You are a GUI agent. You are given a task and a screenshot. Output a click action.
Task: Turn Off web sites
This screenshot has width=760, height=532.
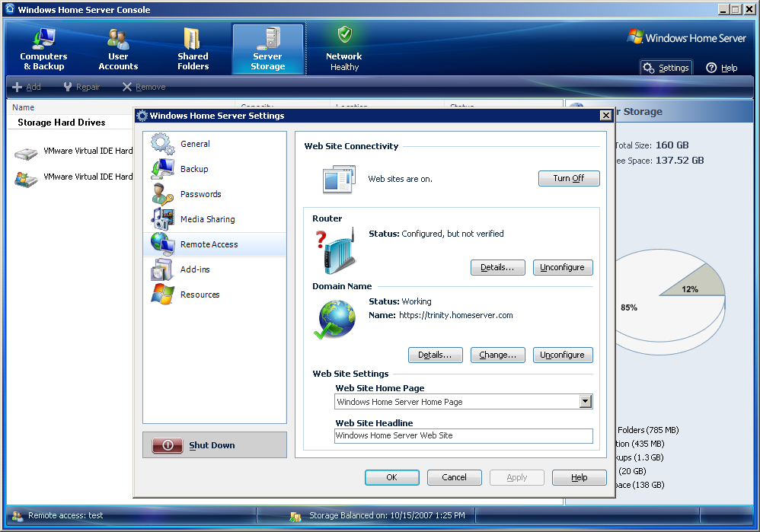coord(569,178)
